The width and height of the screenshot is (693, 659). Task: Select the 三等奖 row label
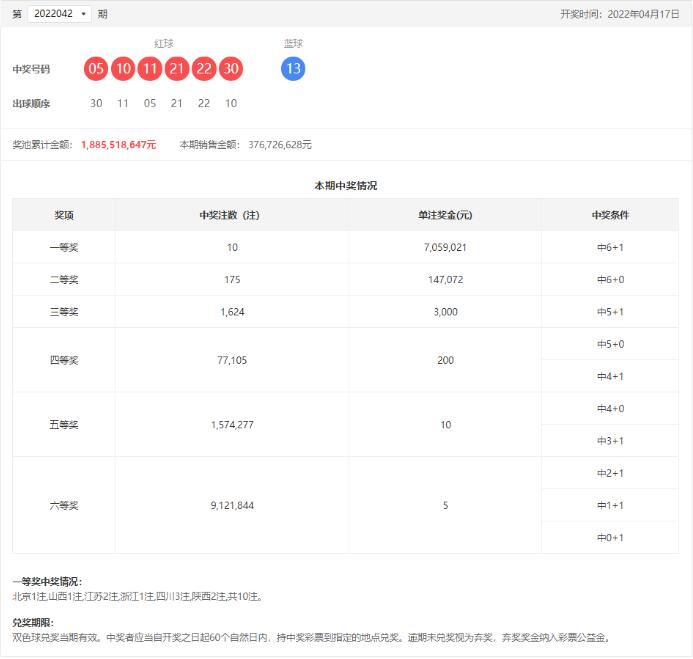tap(64, 312)
